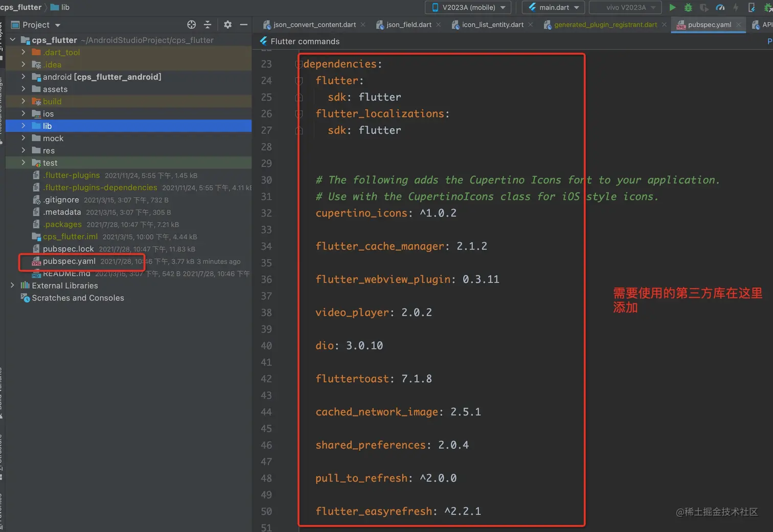Switch to the json_field.dart tab

coord(408,25)
